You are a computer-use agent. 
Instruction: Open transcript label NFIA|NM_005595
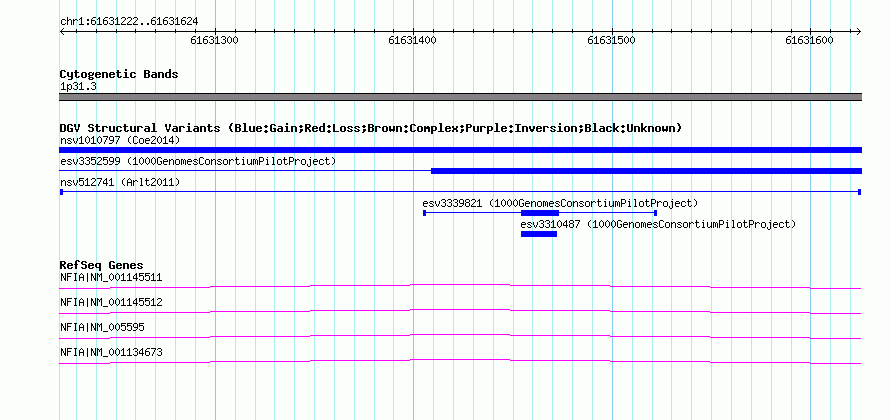point(102,327)
